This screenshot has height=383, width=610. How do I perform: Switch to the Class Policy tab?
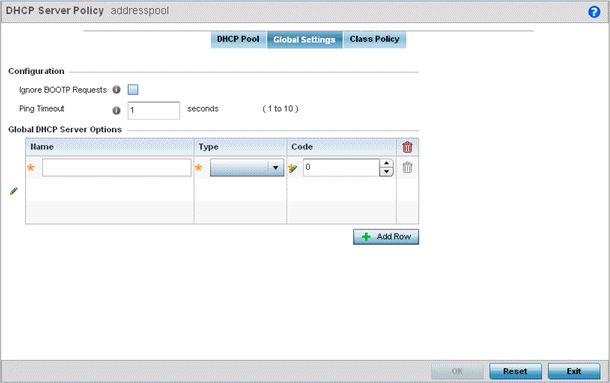coord(374,39)
